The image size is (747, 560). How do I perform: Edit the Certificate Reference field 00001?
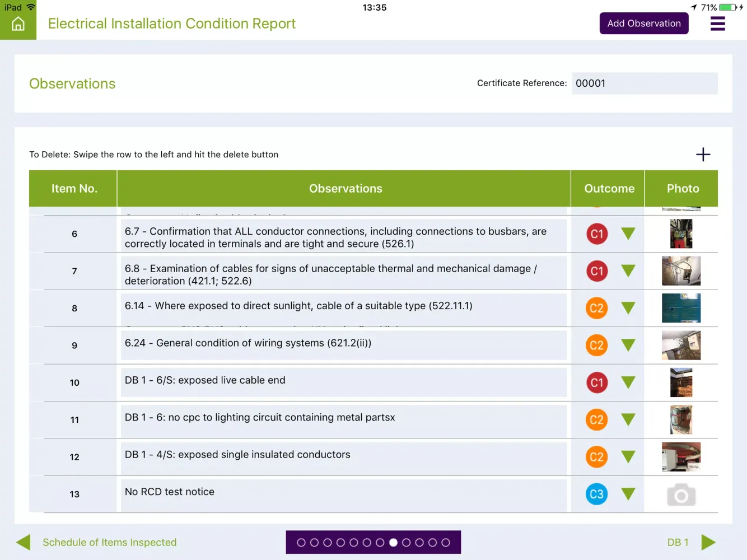645,83
